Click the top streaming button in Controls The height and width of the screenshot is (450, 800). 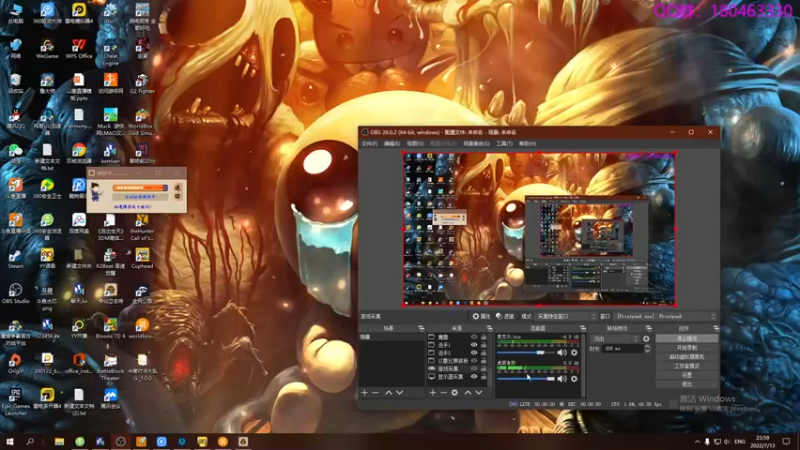(687, 338)
